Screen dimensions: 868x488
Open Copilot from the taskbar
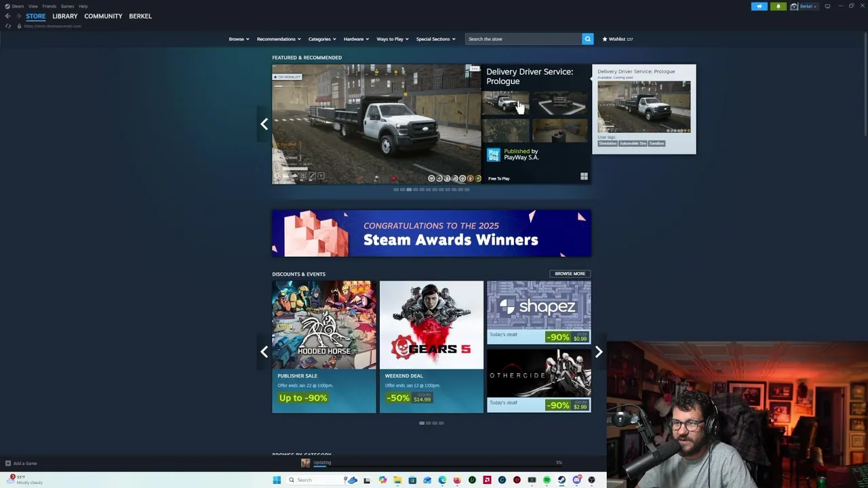point(382,480)
